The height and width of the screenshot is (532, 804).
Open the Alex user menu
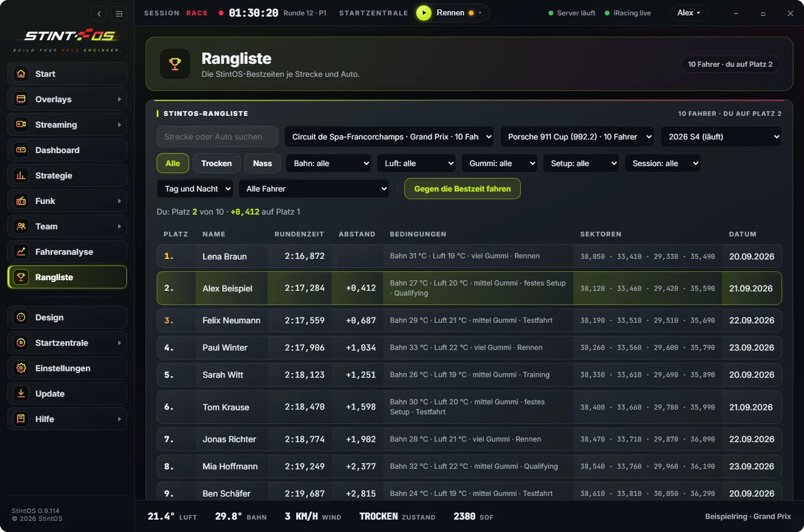689,13
